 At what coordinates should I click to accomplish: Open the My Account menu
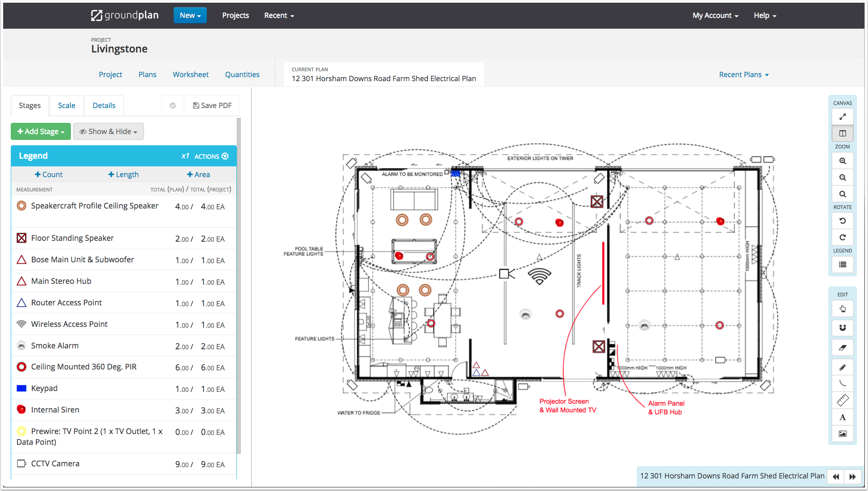(x=714, y=15)
